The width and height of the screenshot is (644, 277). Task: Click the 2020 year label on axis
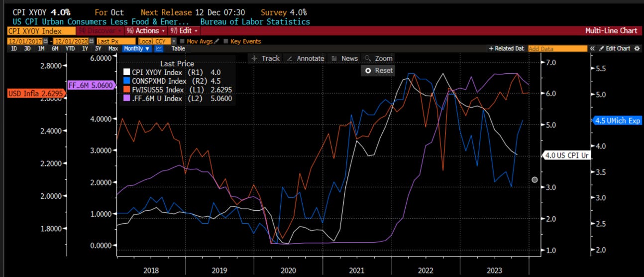coord(288,270)
